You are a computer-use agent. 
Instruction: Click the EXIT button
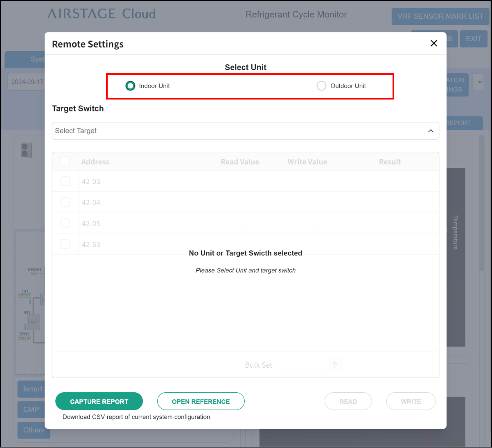pos(474,39)
